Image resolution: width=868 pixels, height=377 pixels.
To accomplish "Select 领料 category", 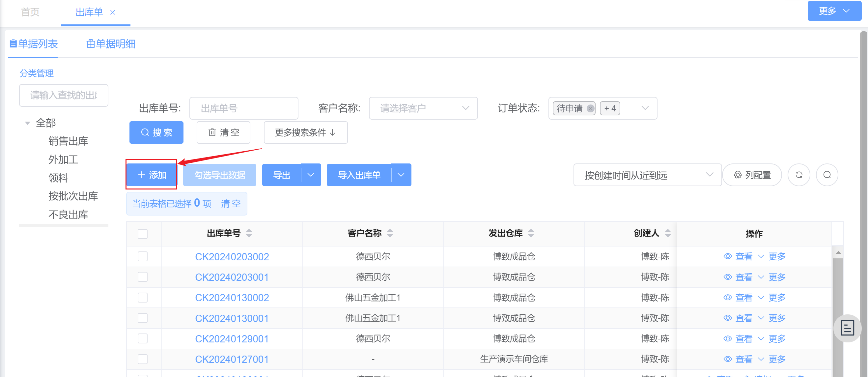I will (58, 178).
